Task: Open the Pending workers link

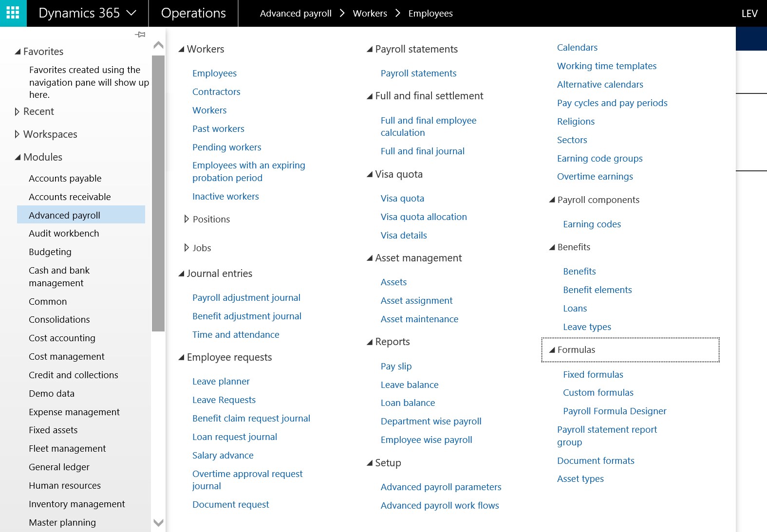Action: [x=226, y=147]
